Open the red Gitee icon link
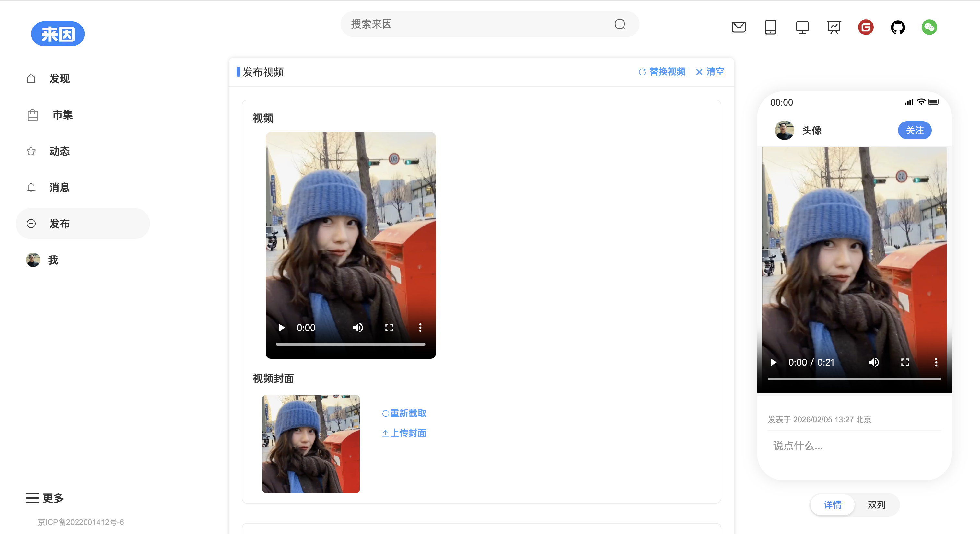The width and height of the screenshot is (980, 534). pyautogui.click(x=866, y=28)
